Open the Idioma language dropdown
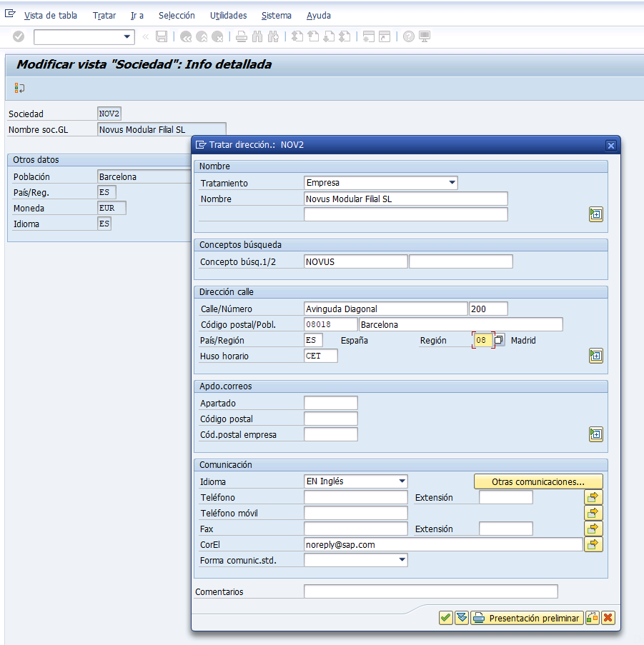This screenshot has width=644, height=645. click(x=402, y=481)
